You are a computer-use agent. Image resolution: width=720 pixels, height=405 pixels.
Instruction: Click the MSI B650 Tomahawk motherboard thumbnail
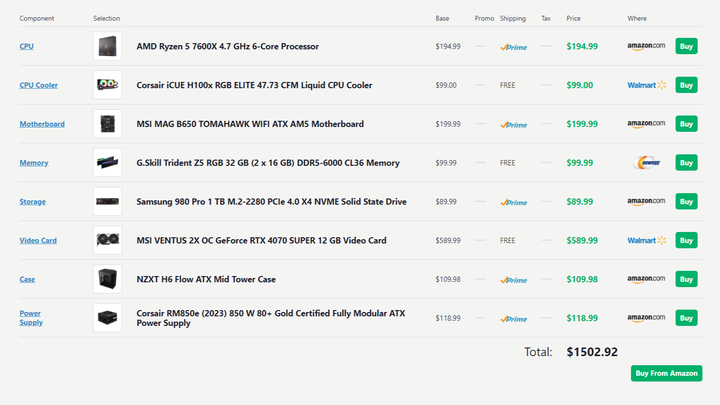pyautogui.click(x=107, y=124)
